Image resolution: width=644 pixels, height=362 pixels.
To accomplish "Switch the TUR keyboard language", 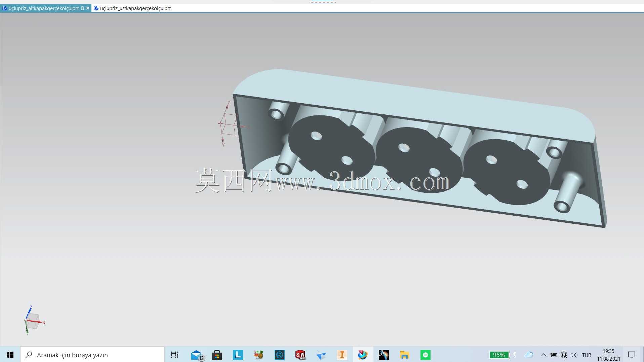I will point(587,355).
